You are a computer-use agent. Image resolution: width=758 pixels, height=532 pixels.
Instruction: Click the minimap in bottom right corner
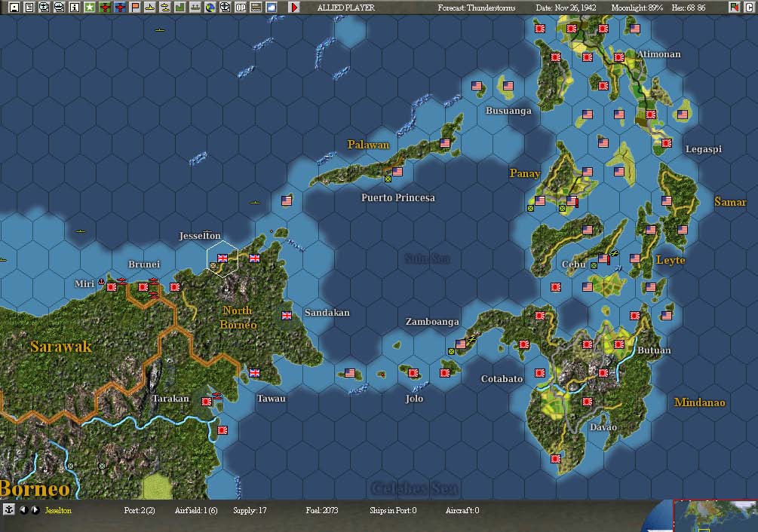click(716, 516)
